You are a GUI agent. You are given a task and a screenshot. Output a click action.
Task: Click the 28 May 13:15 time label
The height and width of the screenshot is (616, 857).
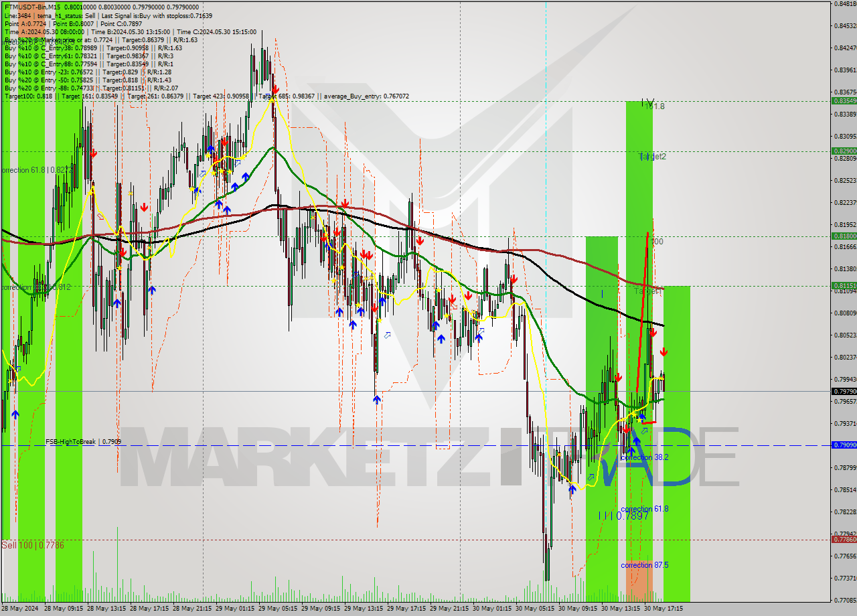point(106,609)
